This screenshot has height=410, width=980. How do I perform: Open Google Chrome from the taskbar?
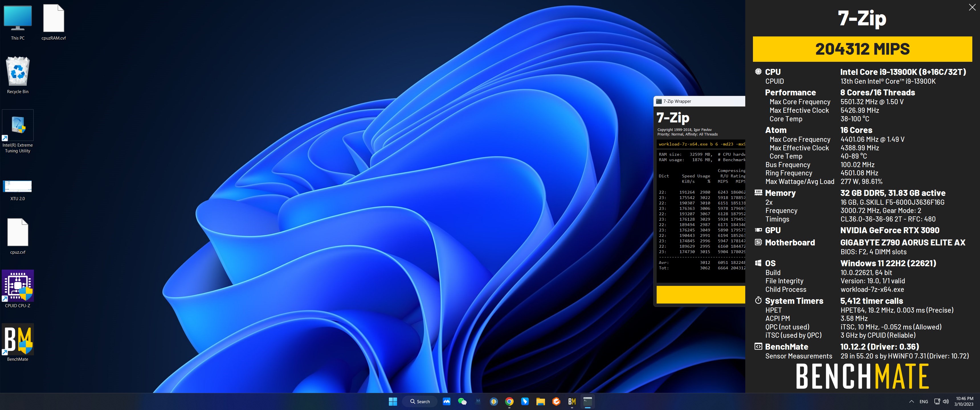click(509, 401)
